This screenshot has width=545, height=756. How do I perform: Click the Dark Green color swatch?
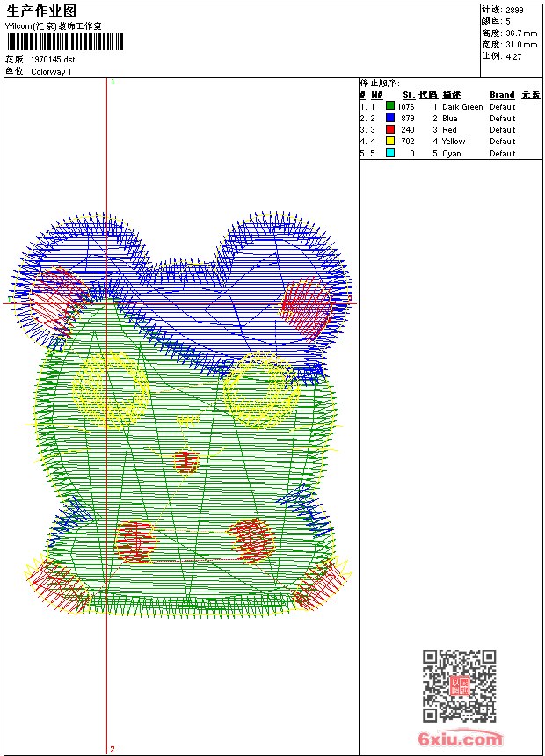[390, 106]
